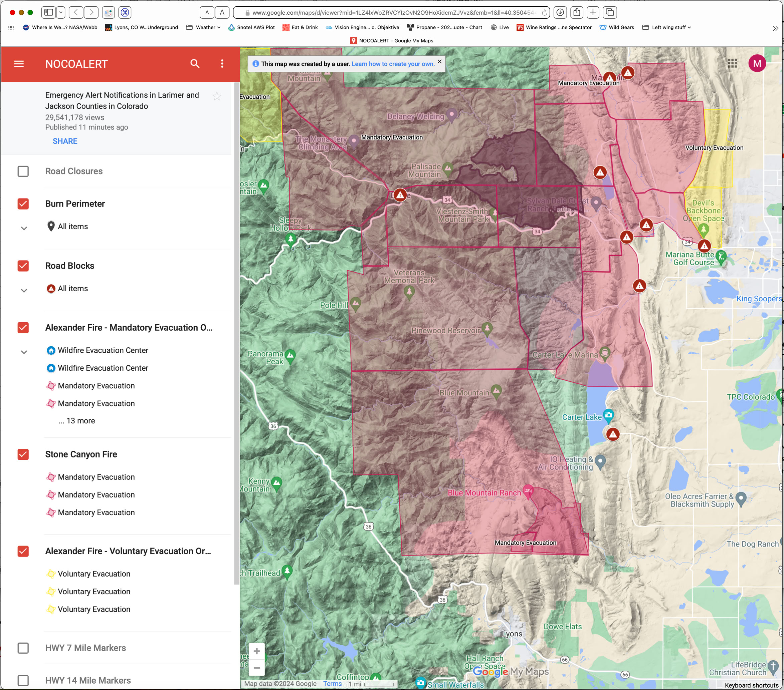
Task: Open Left wing stuff bookmarks folder
Action: (667, 27)
